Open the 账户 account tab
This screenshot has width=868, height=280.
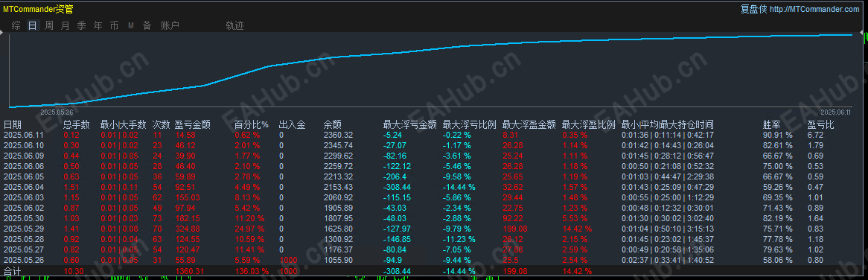[x=170, y=25]
